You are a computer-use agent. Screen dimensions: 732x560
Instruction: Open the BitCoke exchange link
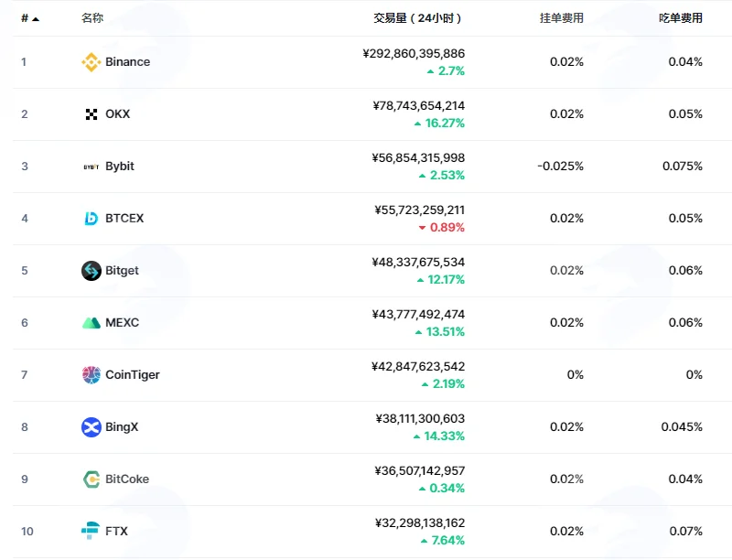pos(127,479)
